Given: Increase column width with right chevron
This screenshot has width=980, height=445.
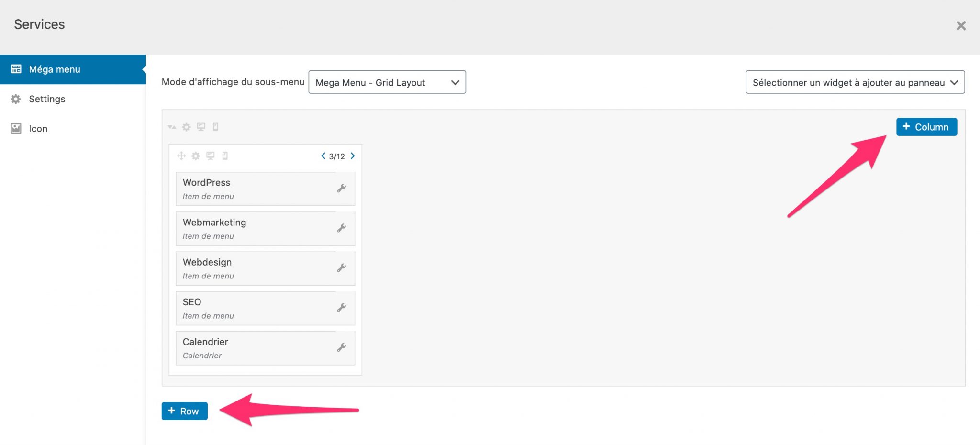Looking at the screenshot, I should [353, 156].
